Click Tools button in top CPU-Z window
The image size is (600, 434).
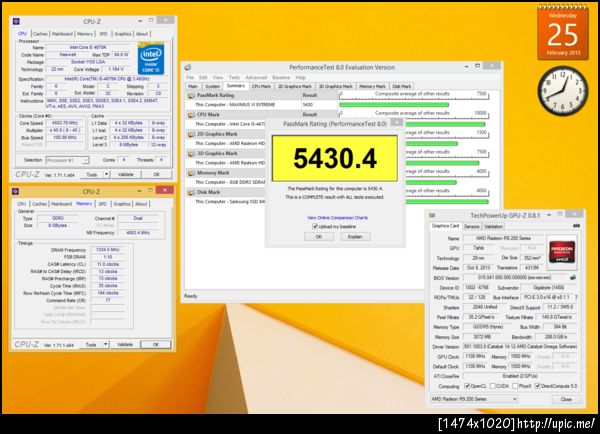[92, 175]
